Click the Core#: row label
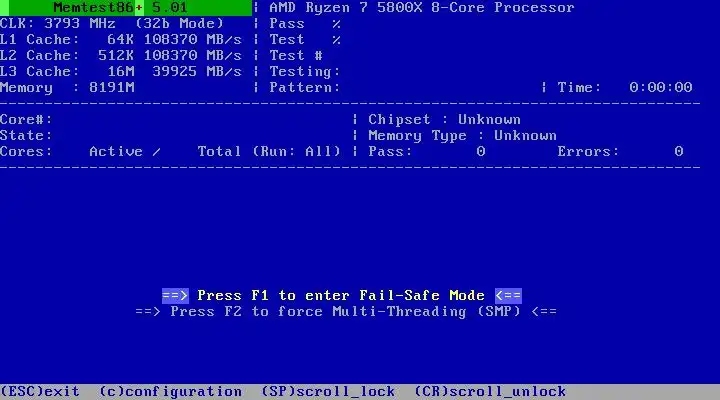This screenshot has height=400, width=720. tap(26, 119)
